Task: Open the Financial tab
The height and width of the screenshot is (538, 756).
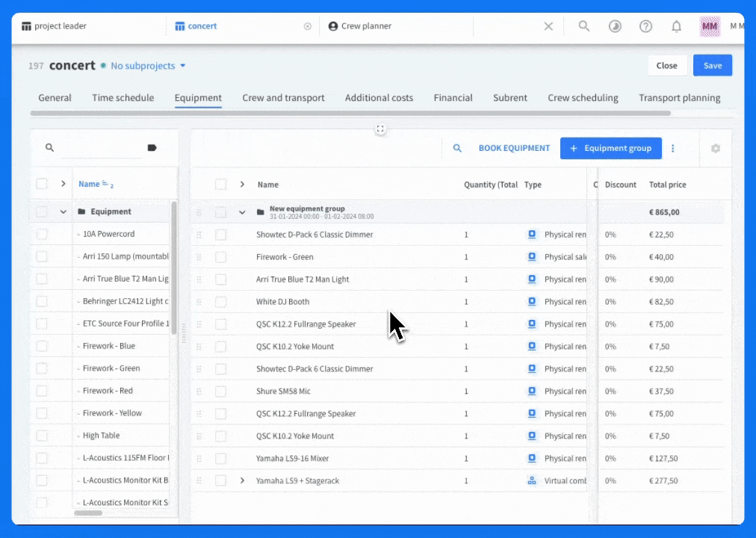Action: (453, 98)
